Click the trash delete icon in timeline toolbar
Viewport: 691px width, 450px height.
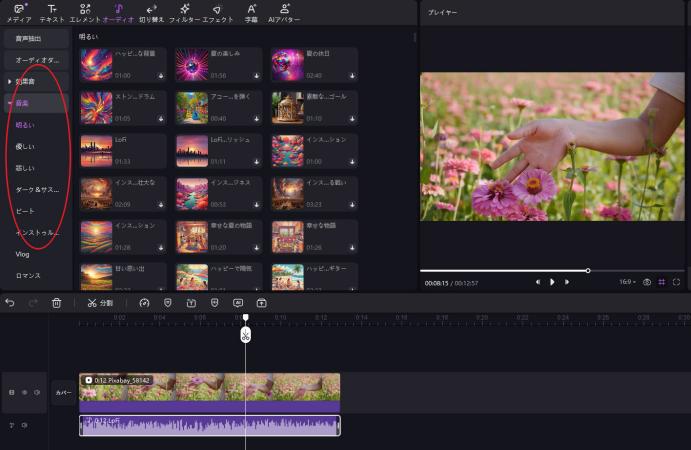(x=56, y=302)
